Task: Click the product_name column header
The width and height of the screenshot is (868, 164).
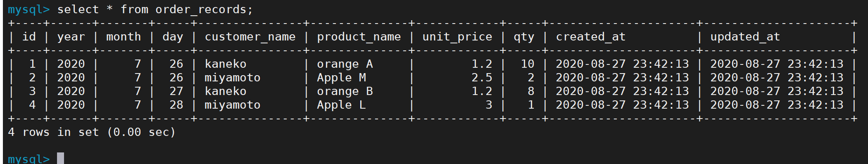Action: (x=359, y=37)
